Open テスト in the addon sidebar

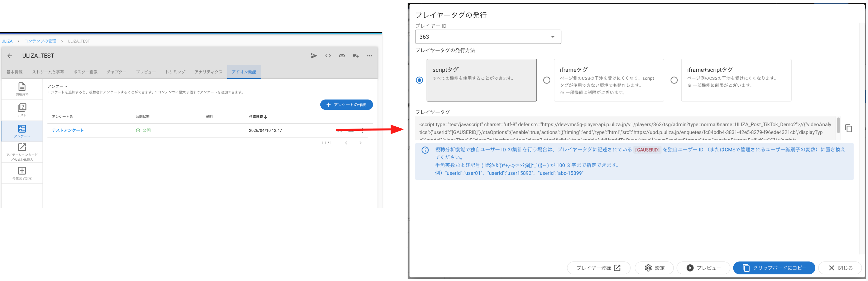tap(22, 110)
